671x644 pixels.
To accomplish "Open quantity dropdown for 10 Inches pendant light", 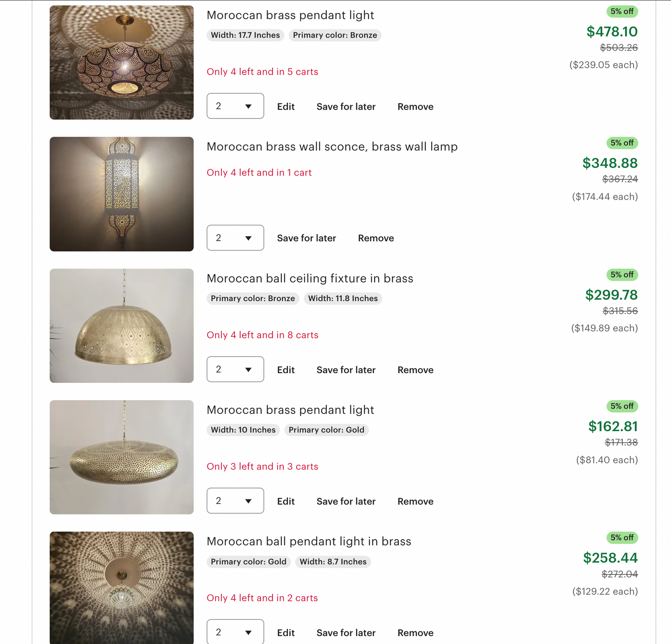I will (235, 501).
